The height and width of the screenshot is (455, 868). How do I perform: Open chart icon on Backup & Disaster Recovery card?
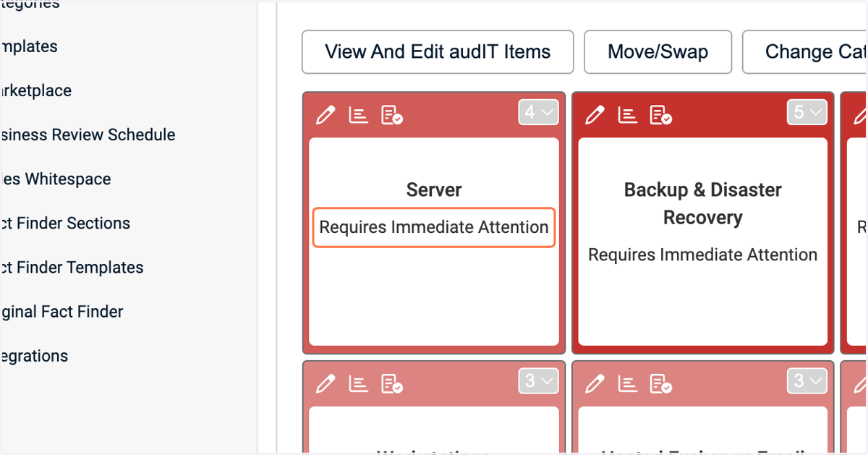[628, 114]
